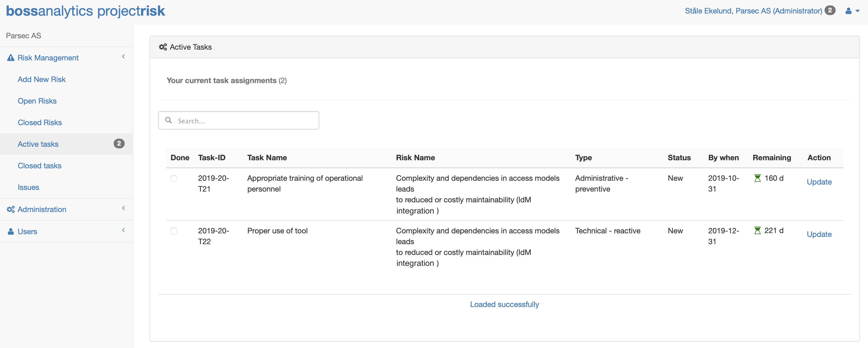Click the Users person icon
The height and width of the screenshot is (348, 868).
[x=11, y=231]
